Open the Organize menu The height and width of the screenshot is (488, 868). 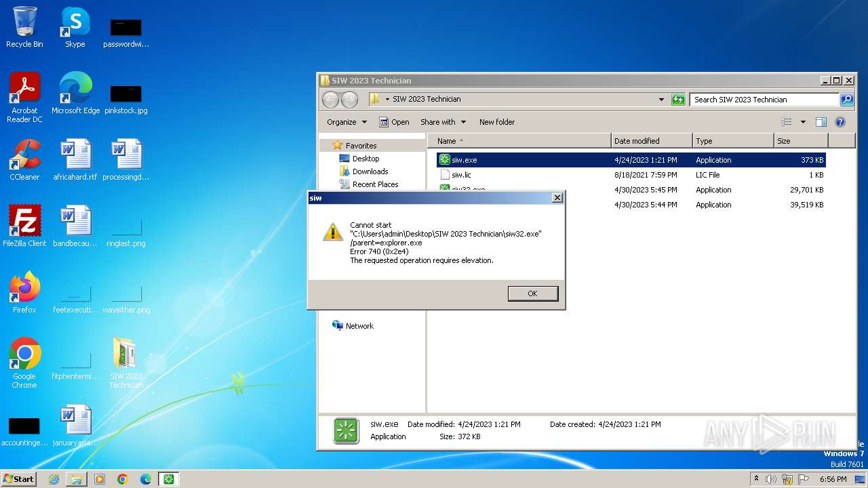(347, 122)
